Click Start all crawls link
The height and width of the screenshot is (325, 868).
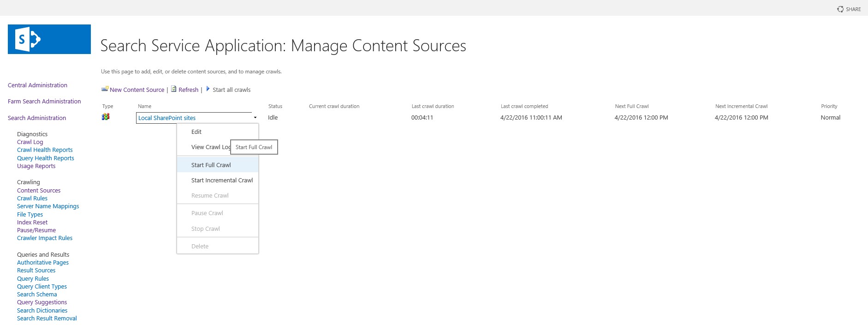232,90
